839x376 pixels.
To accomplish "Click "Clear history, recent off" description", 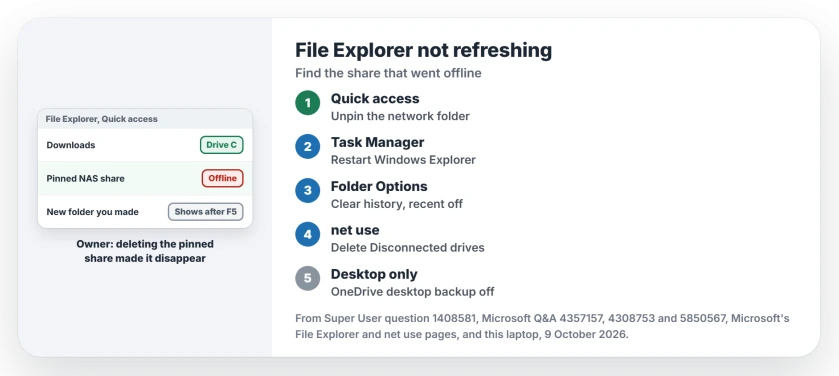I will tap(397, 204).
